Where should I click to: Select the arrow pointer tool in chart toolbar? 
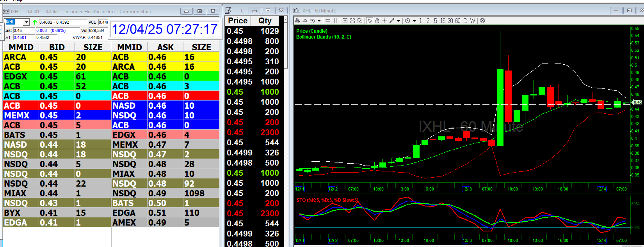[x=370, y=21]
